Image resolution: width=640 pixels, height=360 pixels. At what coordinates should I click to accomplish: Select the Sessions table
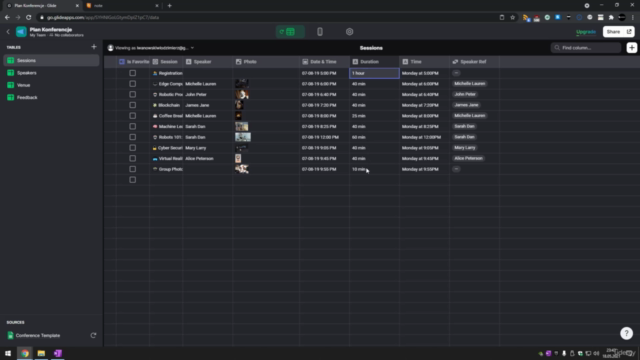coord(51,60)
